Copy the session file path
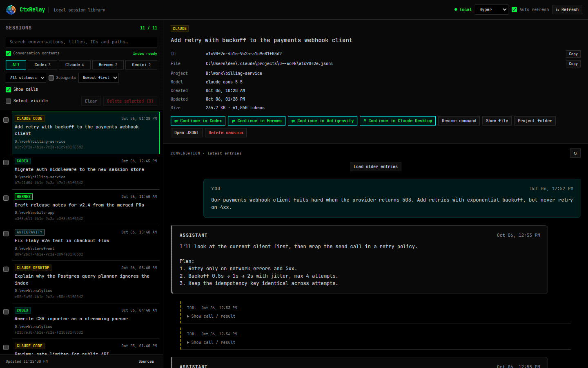Image resolution: width=588 pixels, height=368 pixels. [573, 64]
